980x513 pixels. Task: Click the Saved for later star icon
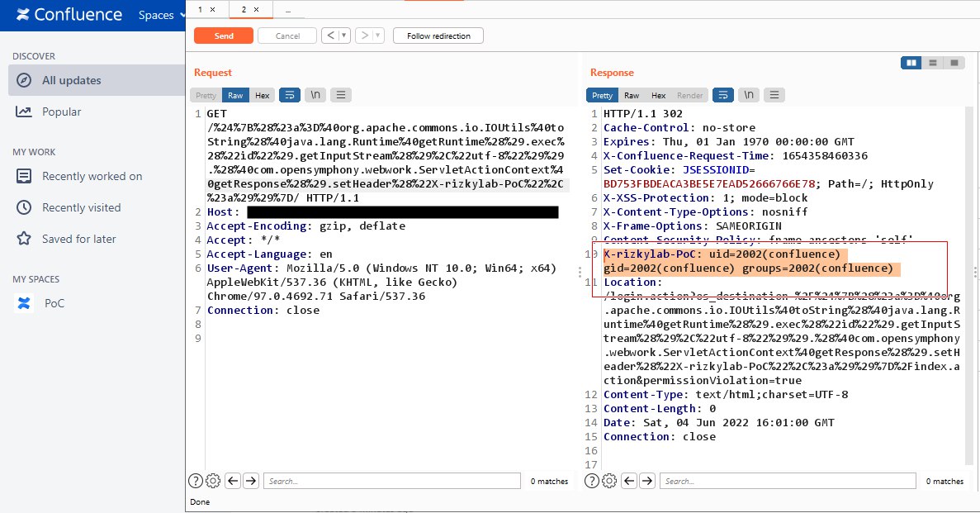[24, 239]
